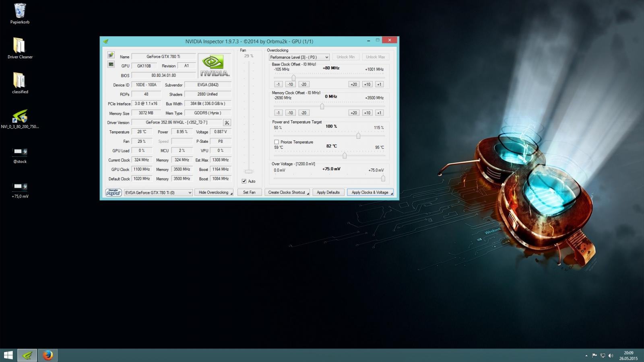Click Base Clock Offset +20 button
The image size is (644, 362).
pyautogui.click(x=354, y=84)
